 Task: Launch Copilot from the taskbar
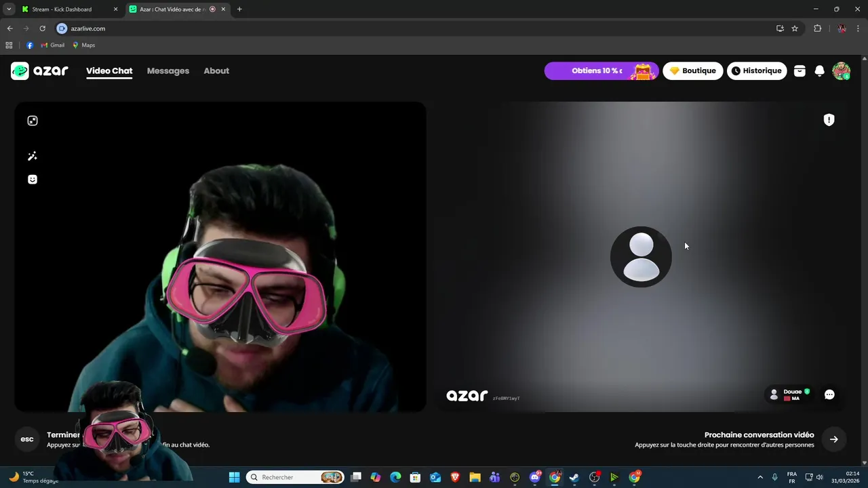[376, 477]
